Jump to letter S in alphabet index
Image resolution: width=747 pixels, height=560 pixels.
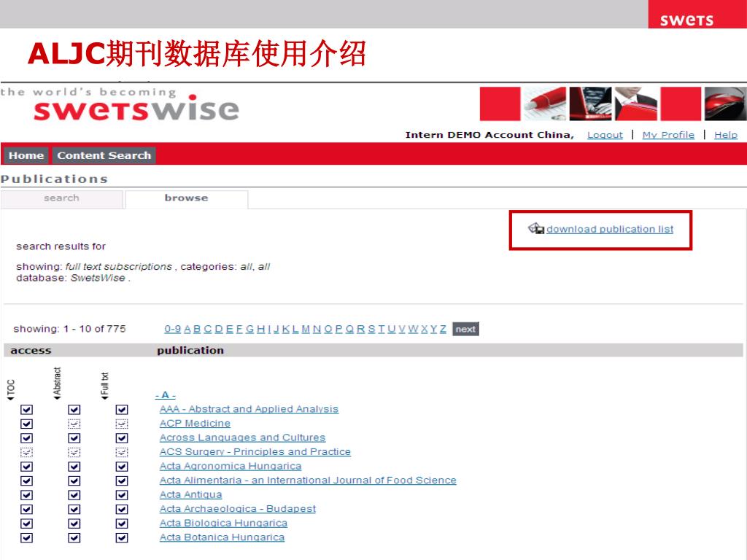click(x=371, y=329)
